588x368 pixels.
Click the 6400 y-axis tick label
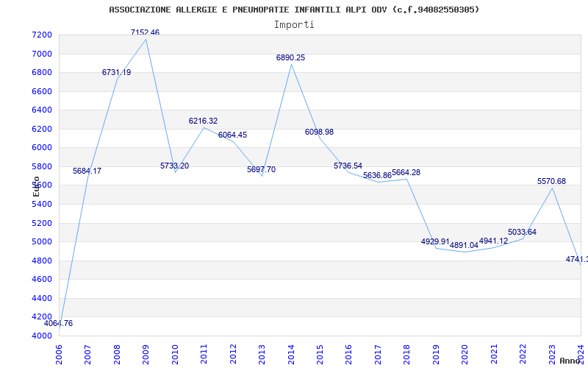tap(42, 110)
